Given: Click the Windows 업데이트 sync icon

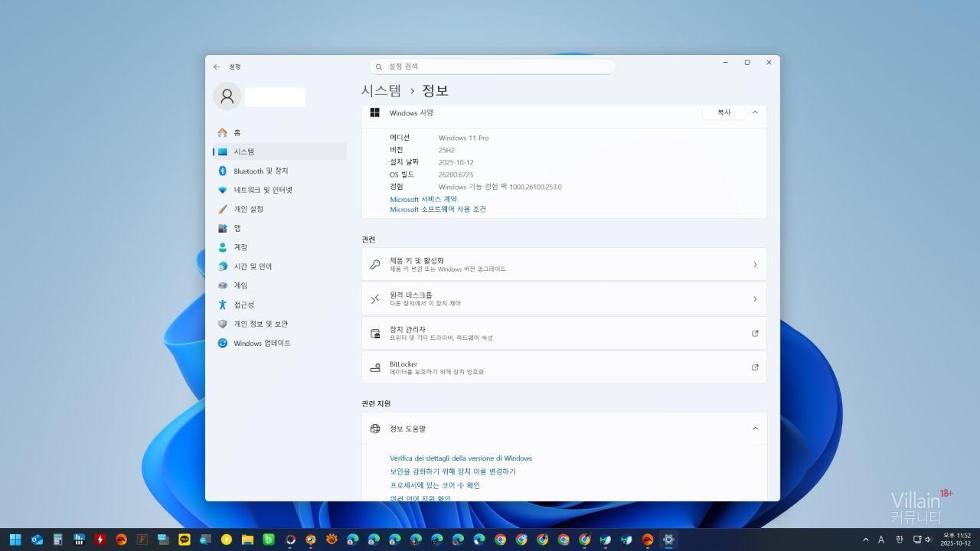Looking at the screenshot, I should (223, 343).
